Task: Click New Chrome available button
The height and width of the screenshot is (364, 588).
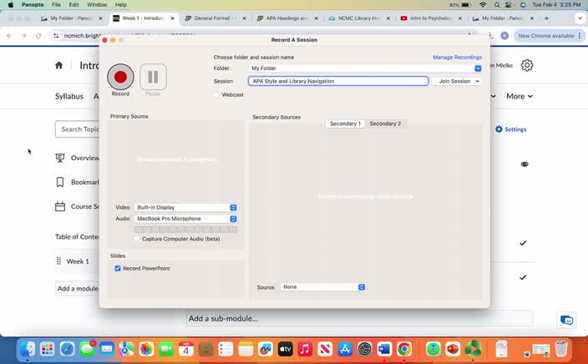Action: tap(550, 36)
